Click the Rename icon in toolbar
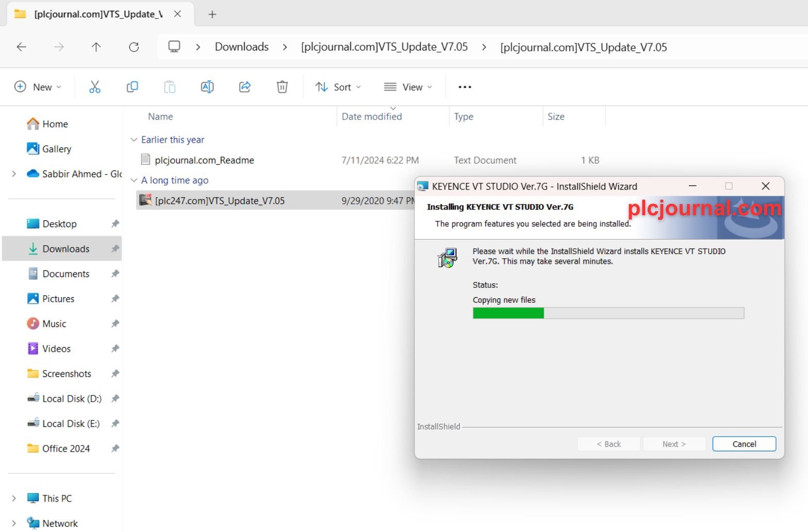808x532 pixels. click(207, 87)
